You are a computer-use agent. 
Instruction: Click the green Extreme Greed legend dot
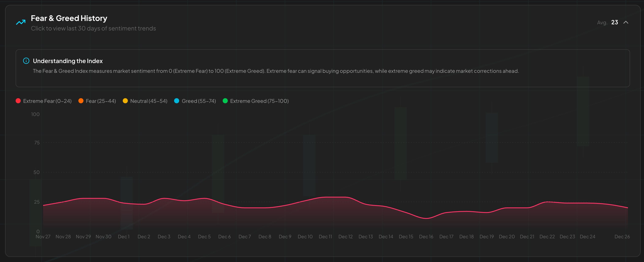coord(225,101)
